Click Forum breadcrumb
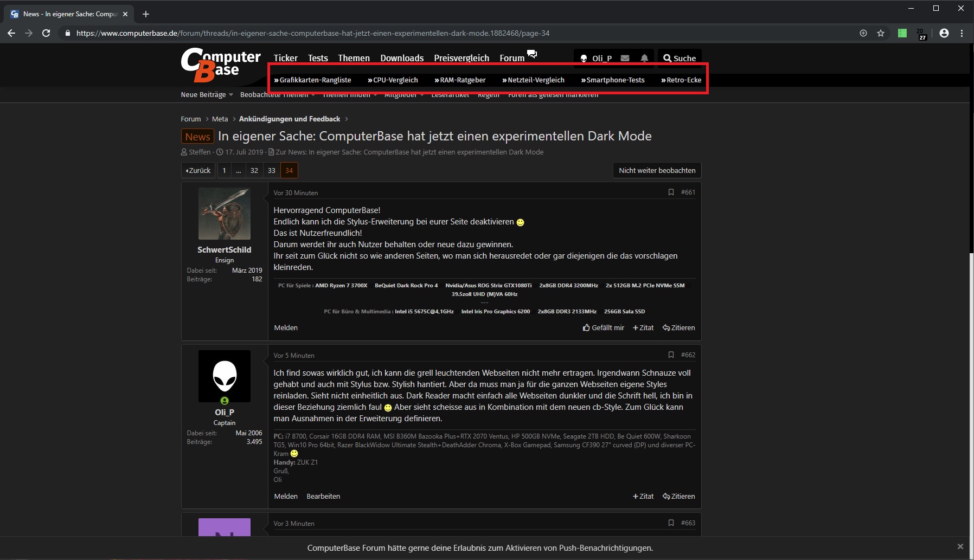 click(190, 119)
